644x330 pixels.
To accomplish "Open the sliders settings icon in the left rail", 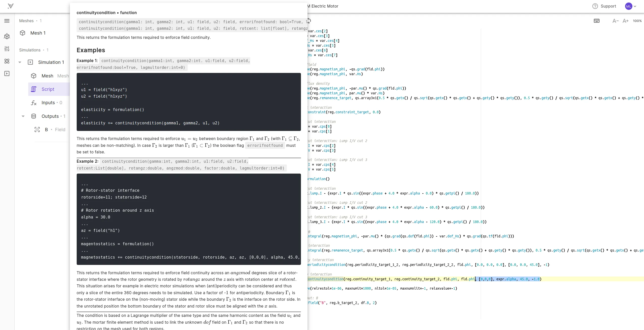I will pos(7,49).
